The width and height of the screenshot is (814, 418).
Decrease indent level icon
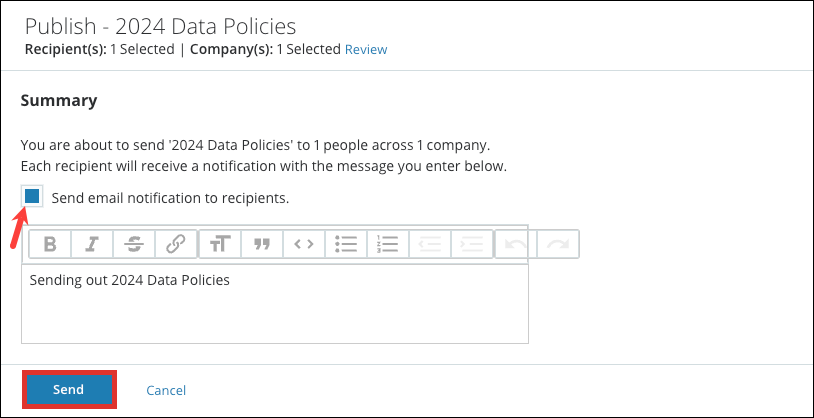(x=430, y=244)
